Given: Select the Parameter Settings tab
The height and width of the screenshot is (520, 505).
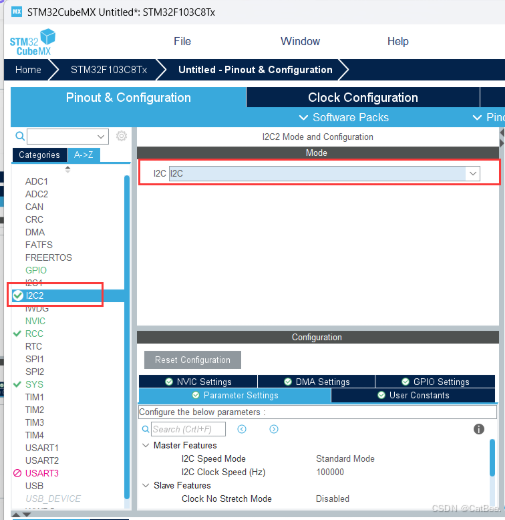Looking at the screenshot, I should pyautogui.click(x=235, y=395).
